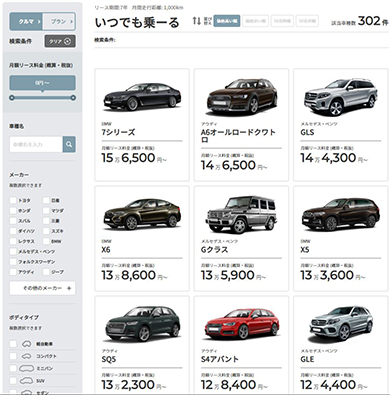Tick the スズキ maker checkbox

pyautogui.click(x=46, y=231)
